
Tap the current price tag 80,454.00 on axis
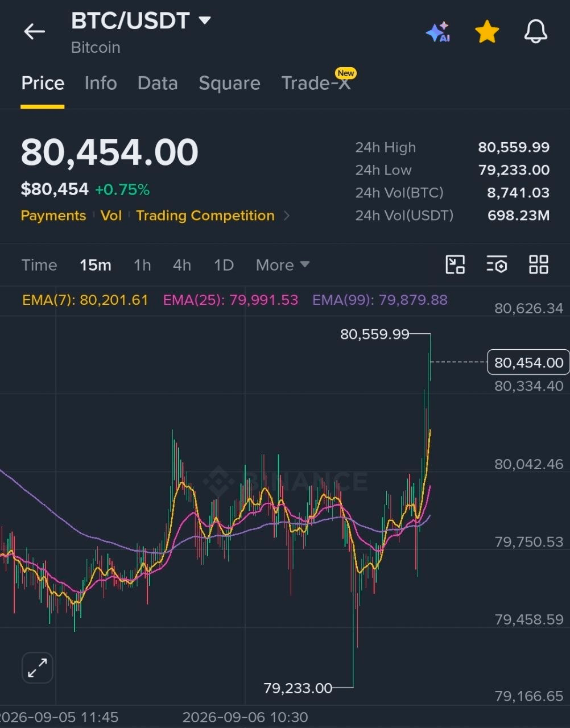click(x=528, y=362)
